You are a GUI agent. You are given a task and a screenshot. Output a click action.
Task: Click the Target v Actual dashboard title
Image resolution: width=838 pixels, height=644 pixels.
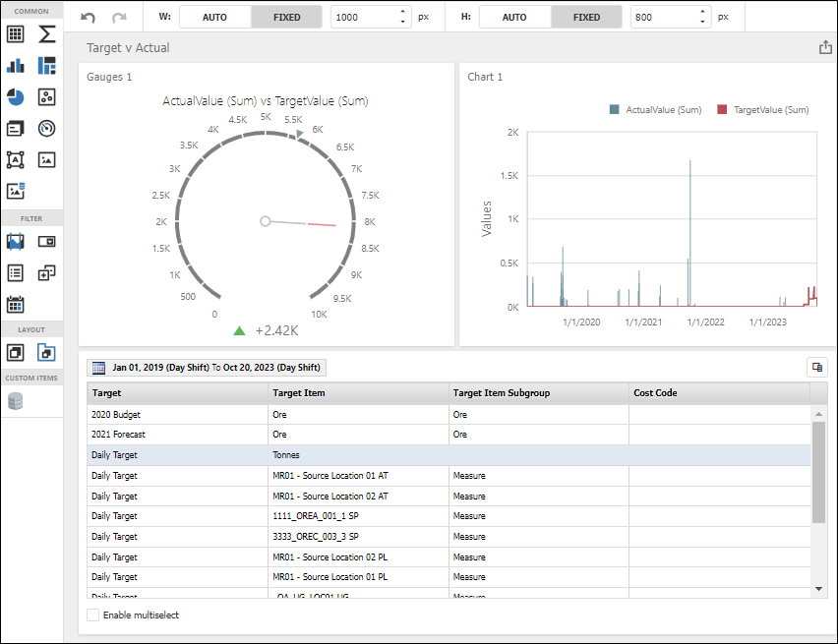pos(128,47)
